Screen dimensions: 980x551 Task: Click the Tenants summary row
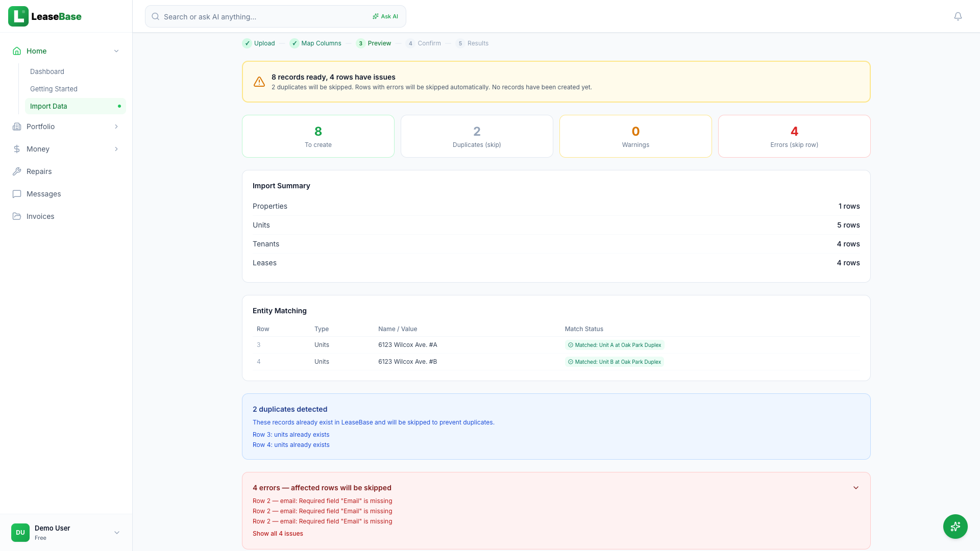pyautogui.click(x=556, y=244)
